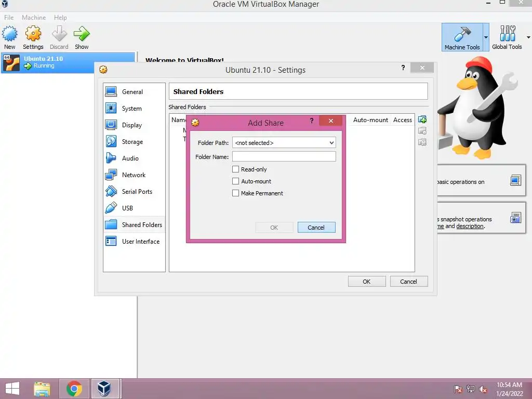This screenshot has width=532, height=399.
Task: Click the machine details icon in Welcome panel
Action: coord(515,180)
